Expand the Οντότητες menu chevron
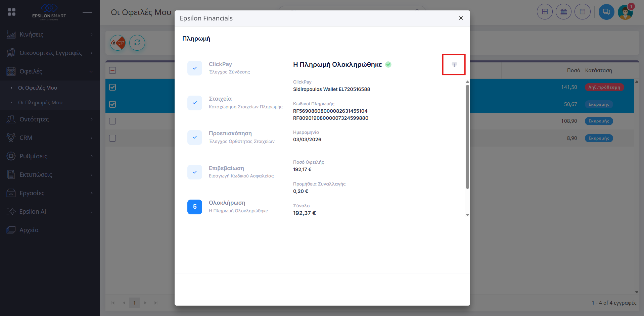 coord(91,119)
